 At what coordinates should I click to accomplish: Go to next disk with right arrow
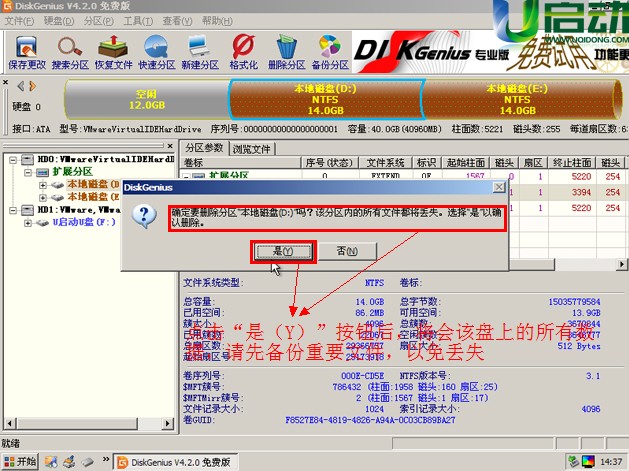32,86
